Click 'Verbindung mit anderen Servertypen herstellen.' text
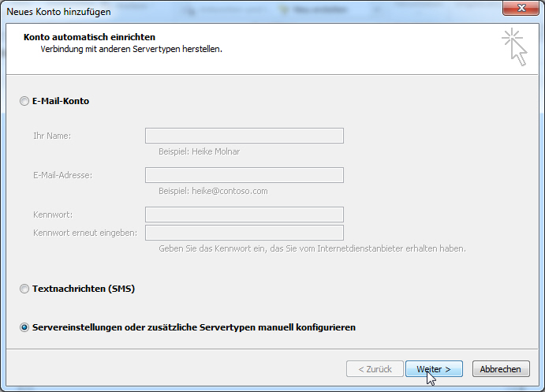The height and width of the screenshot is (392, 545). pyautogui.click(x=132, y=50)
